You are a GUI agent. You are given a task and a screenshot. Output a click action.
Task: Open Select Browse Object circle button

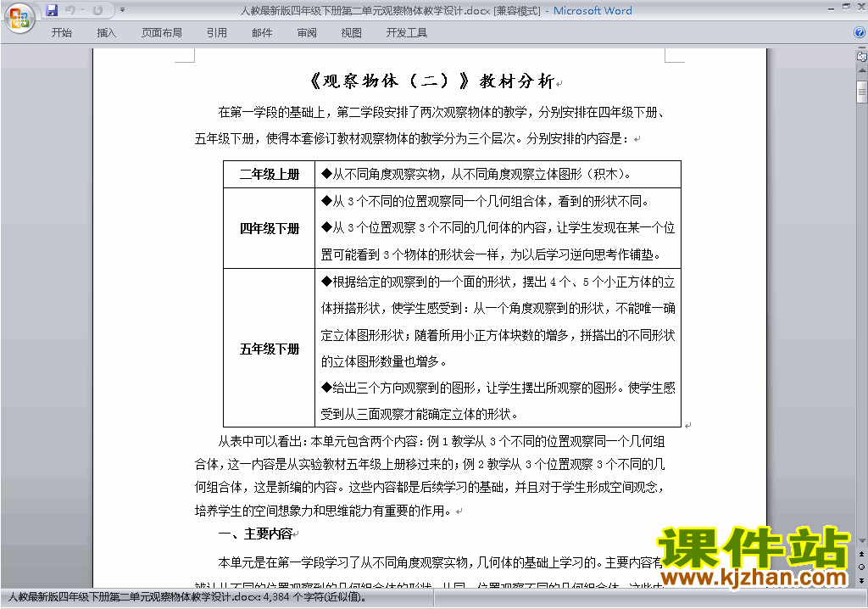[862, 567]
